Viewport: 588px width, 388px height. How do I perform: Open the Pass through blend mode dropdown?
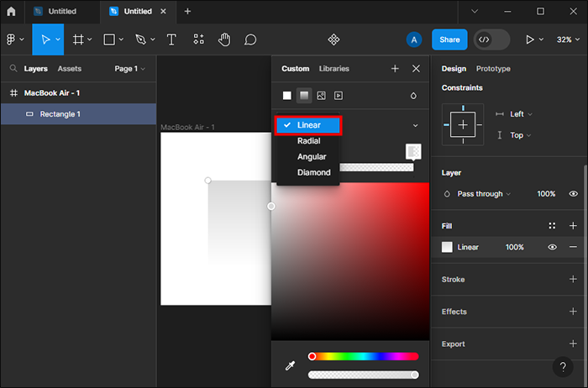[484, 194]
